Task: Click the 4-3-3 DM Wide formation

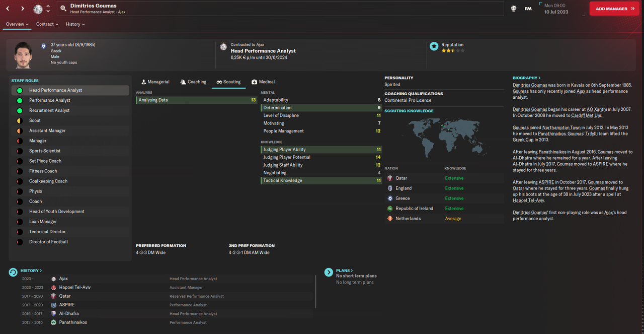Action: click(151, 253)
